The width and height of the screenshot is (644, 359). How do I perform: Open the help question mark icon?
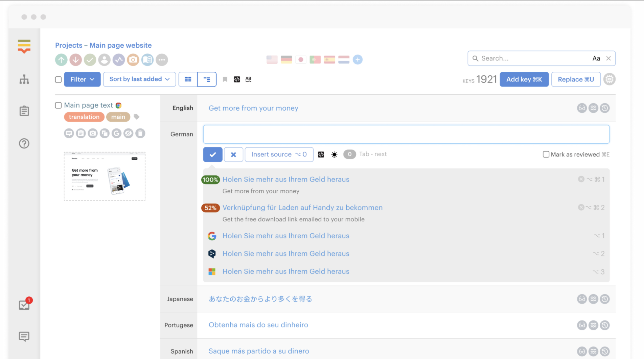pyautogui.click(x=24, y=144)
